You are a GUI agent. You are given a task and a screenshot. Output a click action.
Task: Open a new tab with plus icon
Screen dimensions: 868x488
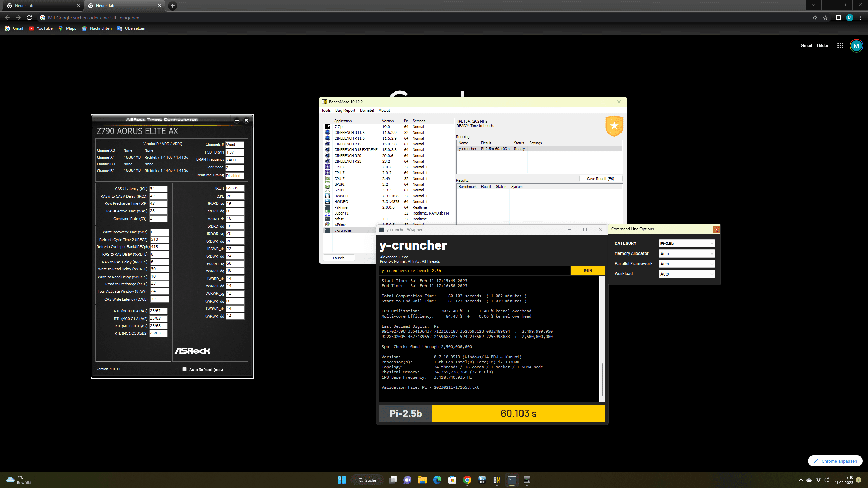click(173, 6)
